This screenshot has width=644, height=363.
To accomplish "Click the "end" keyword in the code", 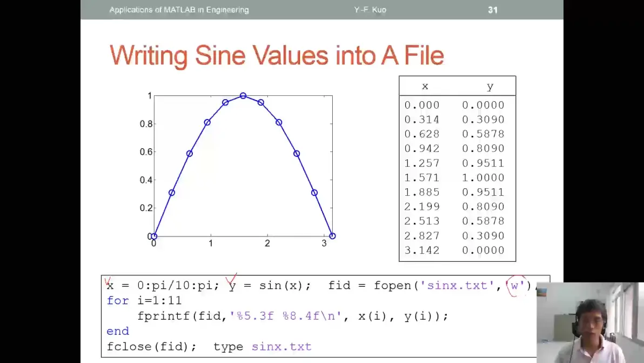I will pos(118,331).
